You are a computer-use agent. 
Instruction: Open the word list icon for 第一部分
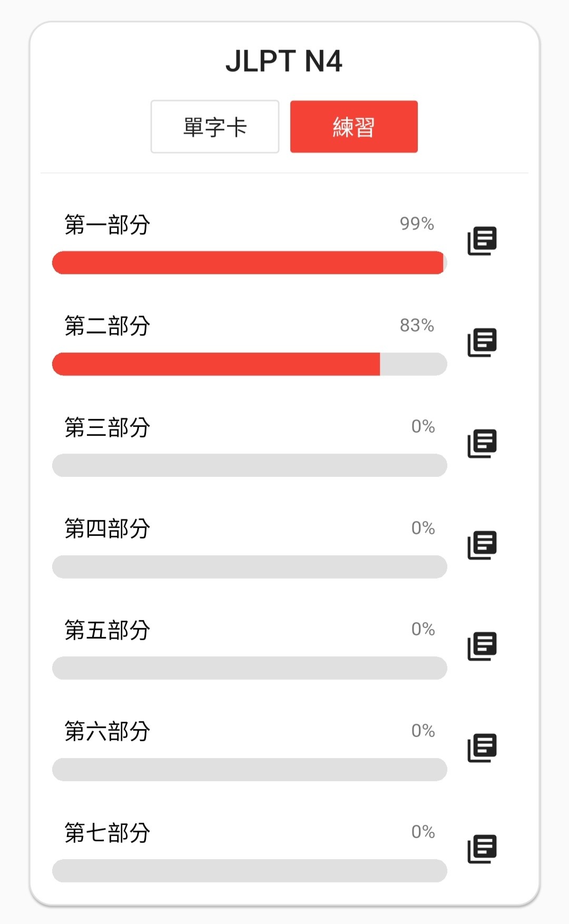click(482, 241)
